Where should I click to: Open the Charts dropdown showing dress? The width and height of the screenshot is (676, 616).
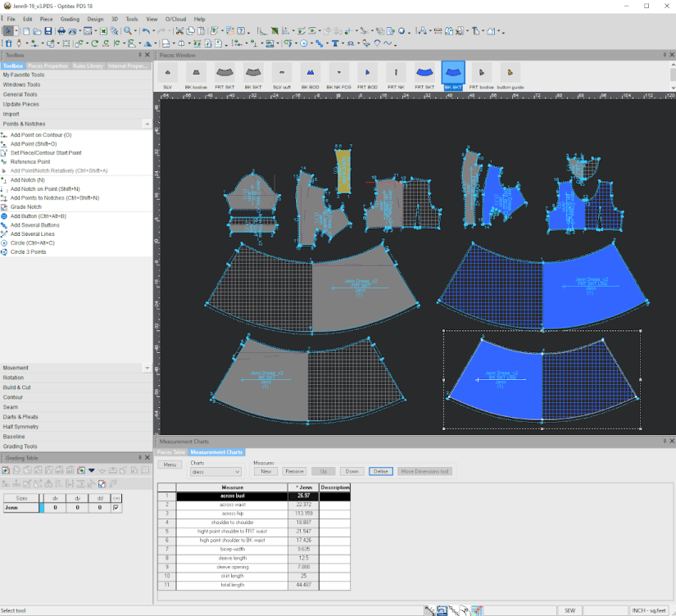(x=216, y=472)
